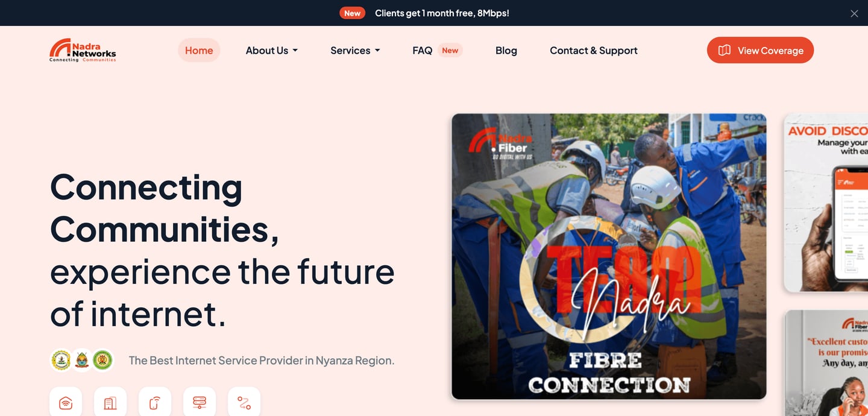
Task: Open the Avoid Disconnection card image
Action: [x=826, y=203]
